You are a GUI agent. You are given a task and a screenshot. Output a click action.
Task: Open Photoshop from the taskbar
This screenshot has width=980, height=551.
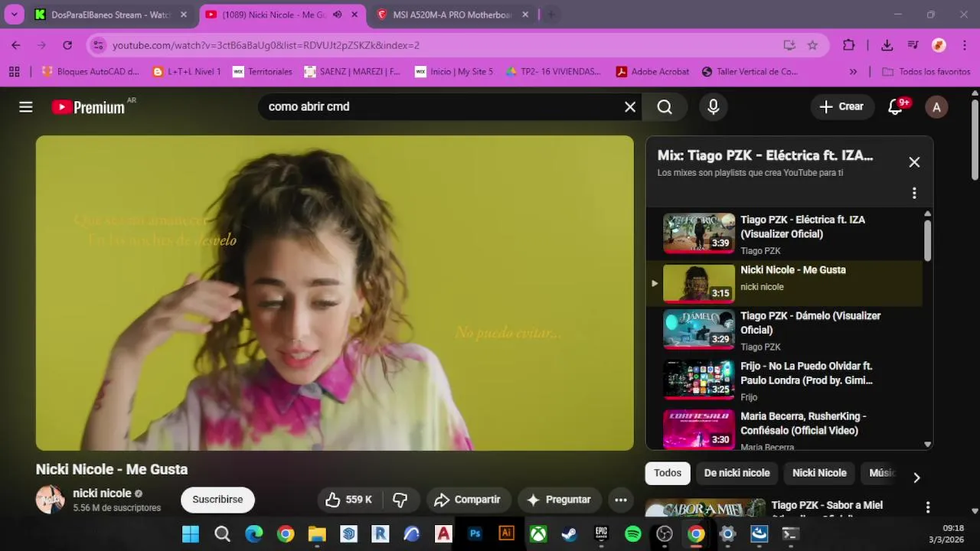click(x=475, y=534)
